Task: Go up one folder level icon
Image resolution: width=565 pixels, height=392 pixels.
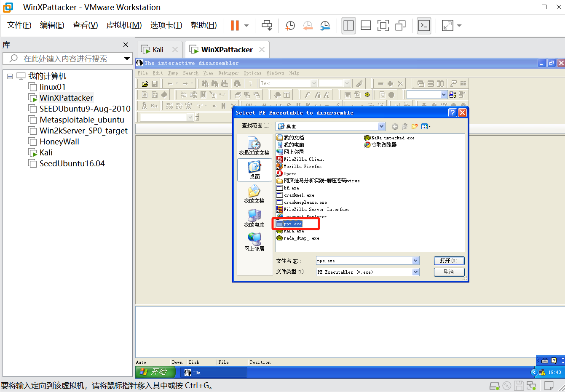Action: pyautogui.click(x=404, y=126)
